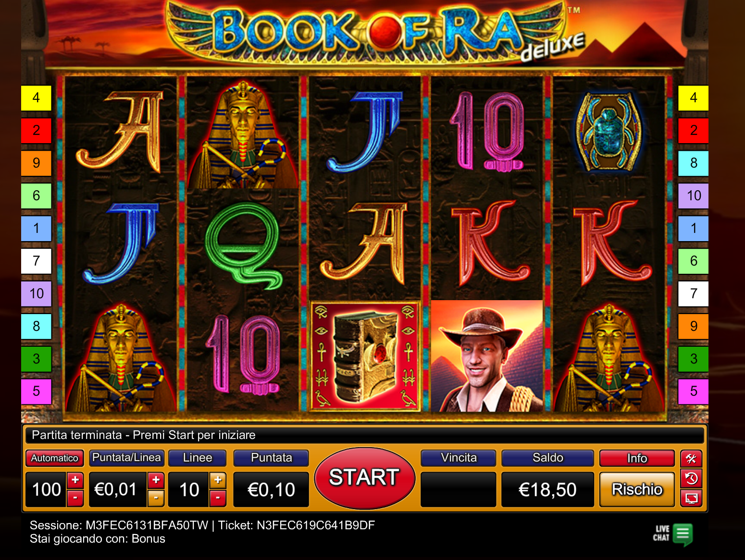This screenshot has height=560, width=745.
Task: Select yellow payline 4 on left side
Action: click(x=36, y=98)
